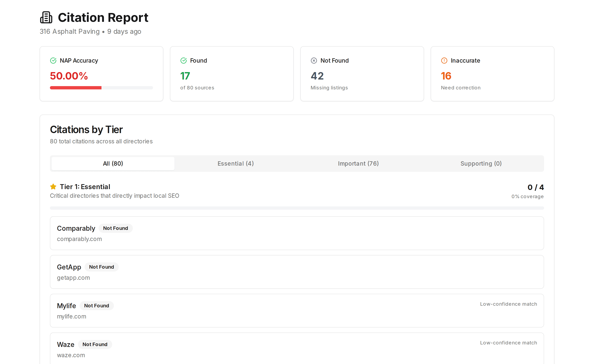Screen dimensions: 594x364
Task: Open the Comparably citation card
Action: pyautogui.click(x=297, y=233)
